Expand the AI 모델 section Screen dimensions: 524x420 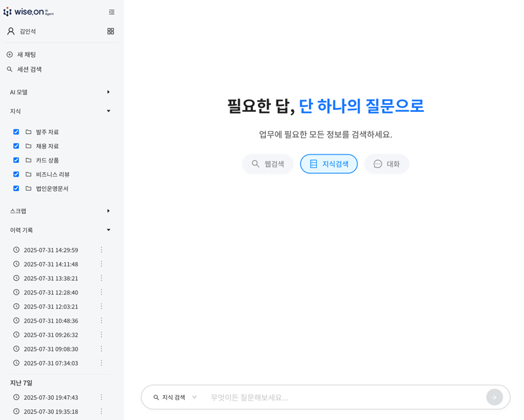point(108,92)
